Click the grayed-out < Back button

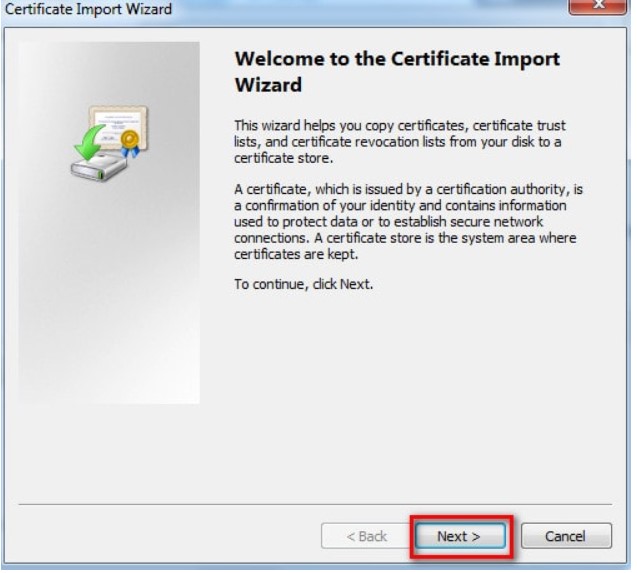click(x=366, y=536)
